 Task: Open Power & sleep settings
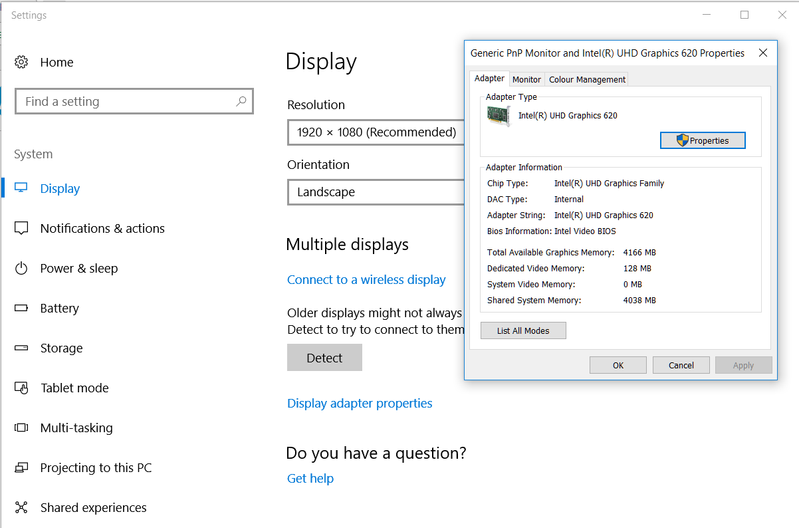[x=79, y=268]
